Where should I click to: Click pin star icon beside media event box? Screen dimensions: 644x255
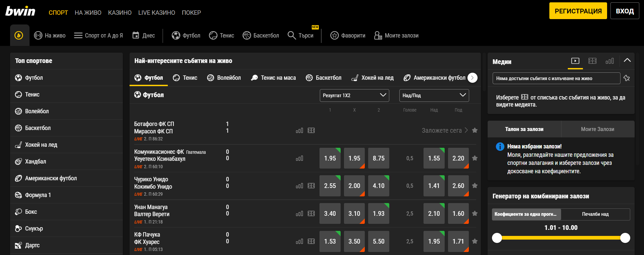coord(627,78)
